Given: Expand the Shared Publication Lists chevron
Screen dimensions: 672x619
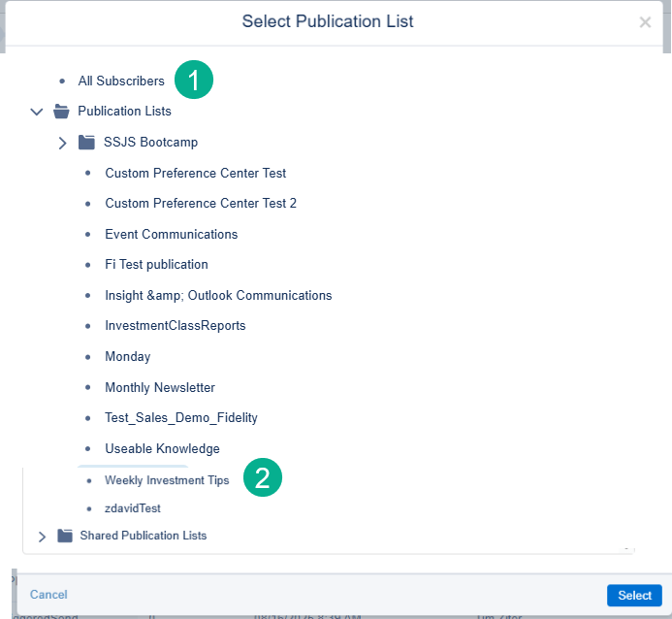Looking at the screenshot, I should coord(42,536).
